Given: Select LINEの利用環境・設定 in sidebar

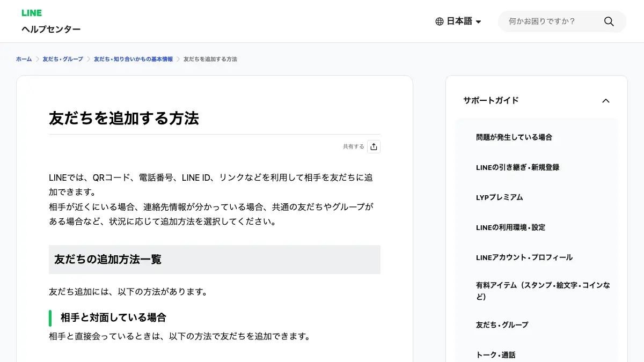Looking at the screenshot, I should click(x=510, y=227).
